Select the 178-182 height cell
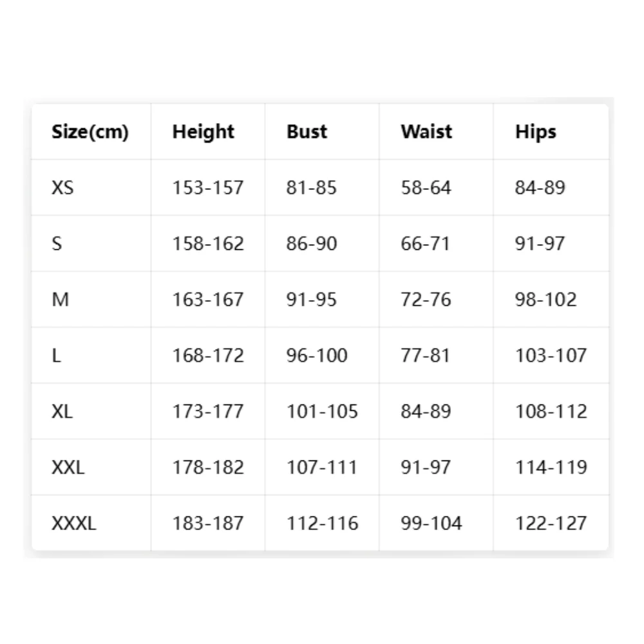644x644 pixels. pos(208,467)
